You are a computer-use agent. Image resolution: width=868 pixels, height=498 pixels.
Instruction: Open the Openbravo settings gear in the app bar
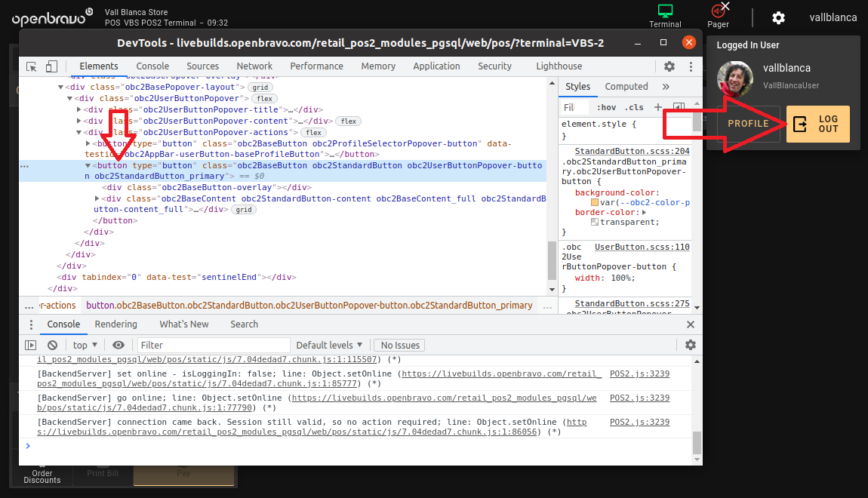coord(778,17)
